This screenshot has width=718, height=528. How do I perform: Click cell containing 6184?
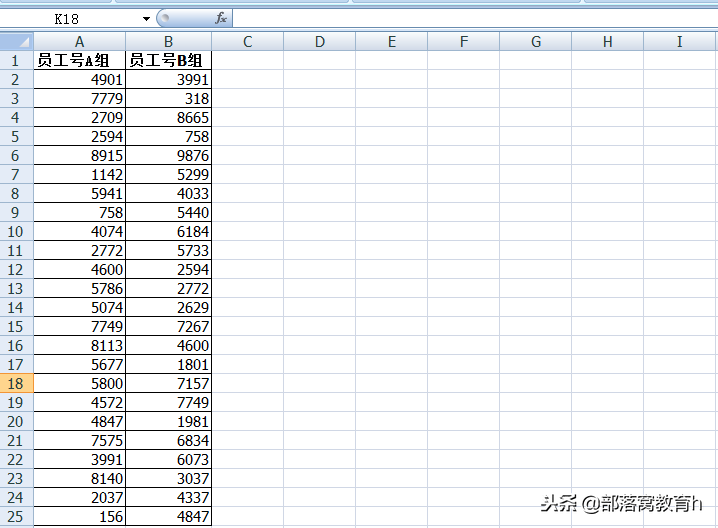coord(169,231)
